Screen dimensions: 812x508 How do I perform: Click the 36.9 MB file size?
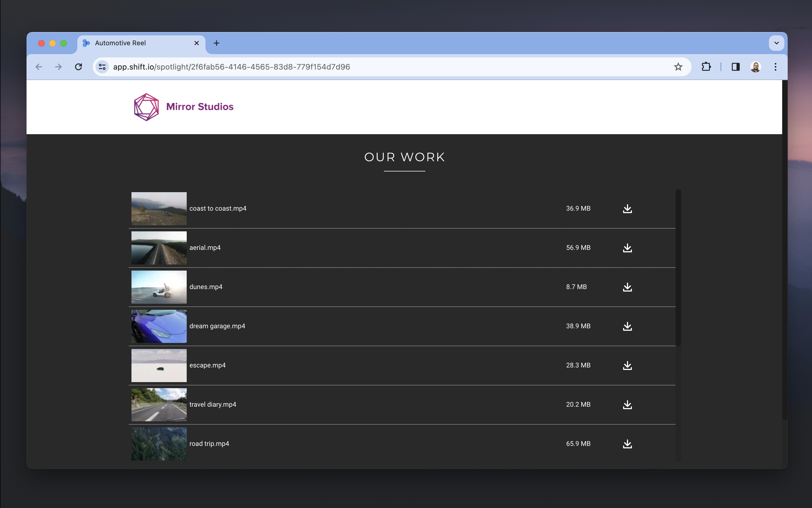click(578, 208)
